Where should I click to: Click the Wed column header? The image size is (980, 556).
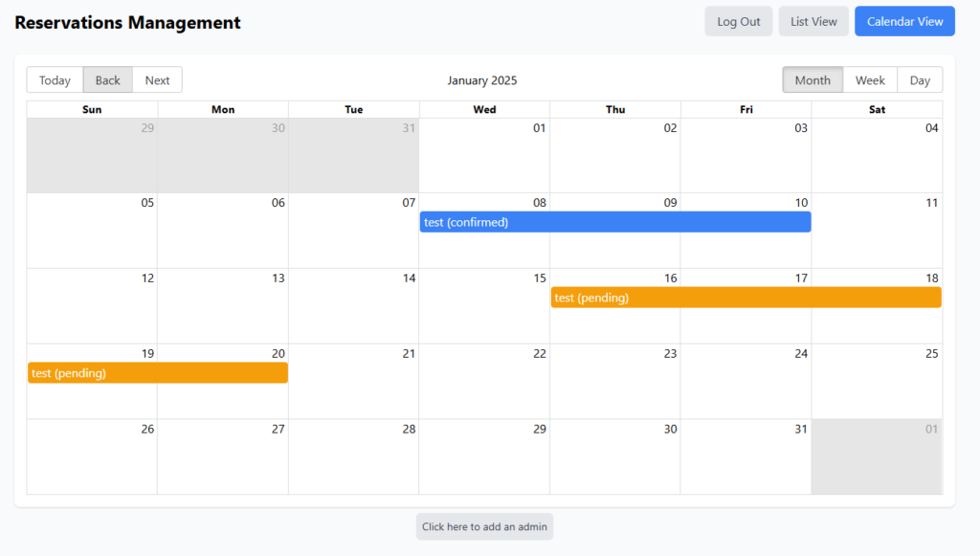[484, 110]
